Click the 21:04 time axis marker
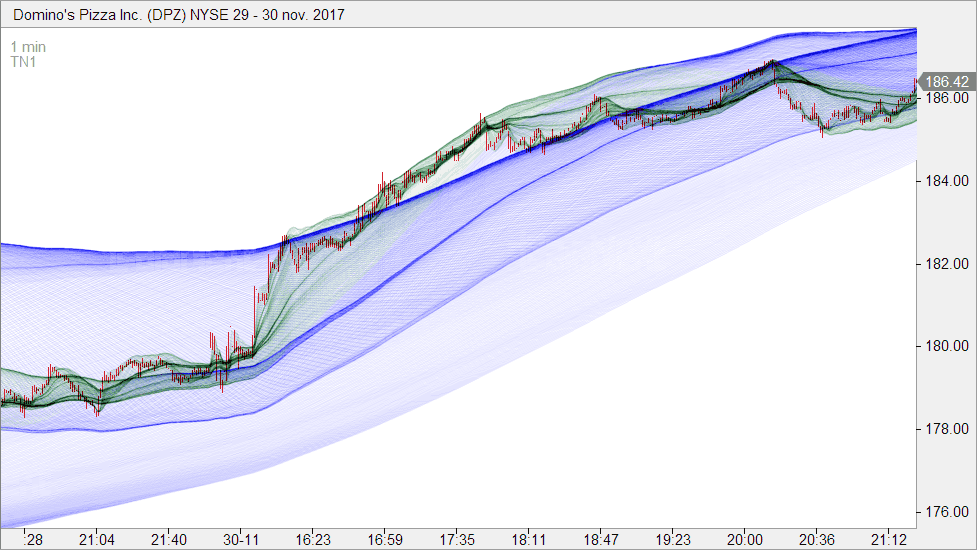 coord(97,539)
